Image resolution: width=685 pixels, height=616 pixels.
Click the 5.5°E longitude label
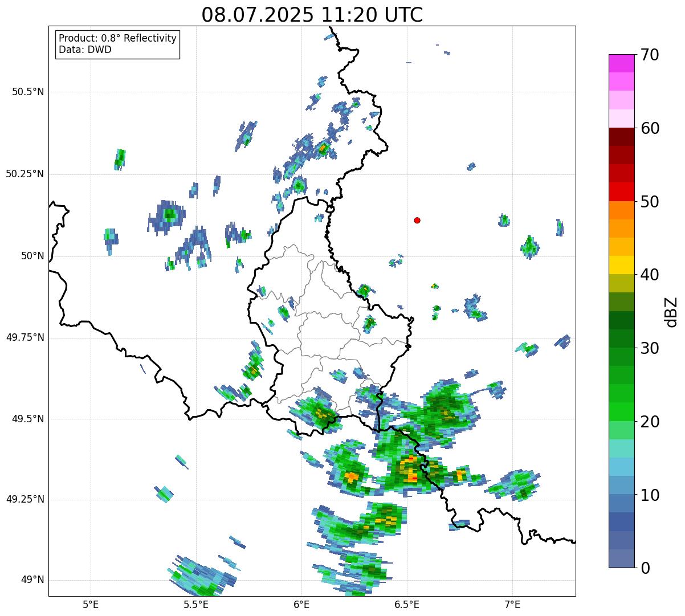[197, 604]
